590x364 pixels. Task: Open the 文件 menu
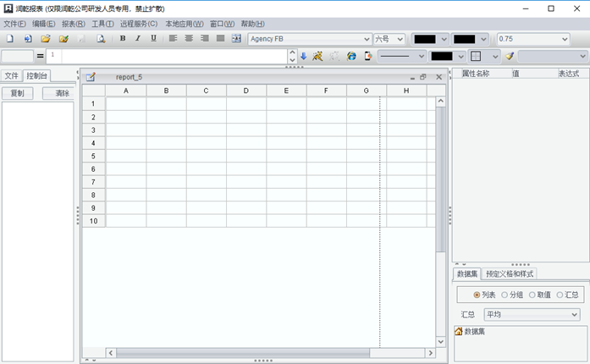click(14, 24)
